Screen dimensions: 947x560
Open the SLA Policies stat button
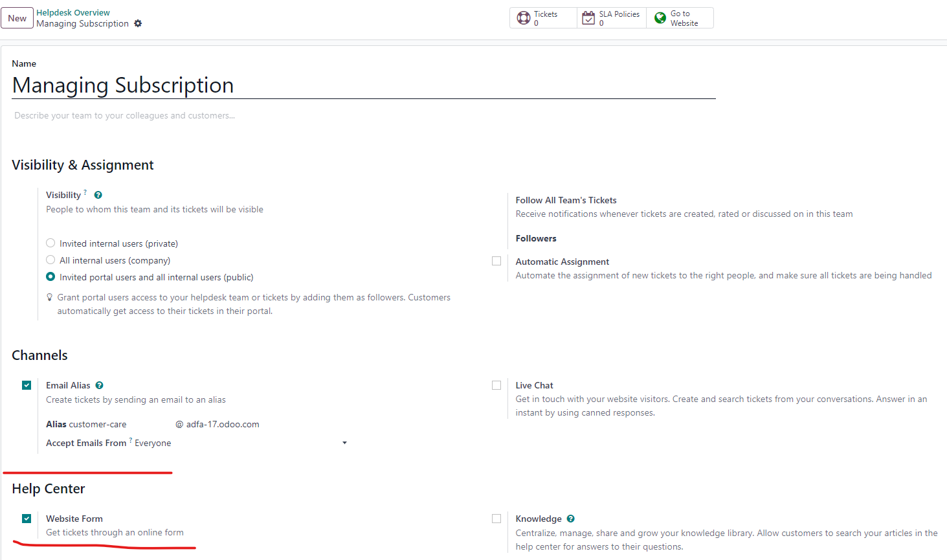(612, 18)
